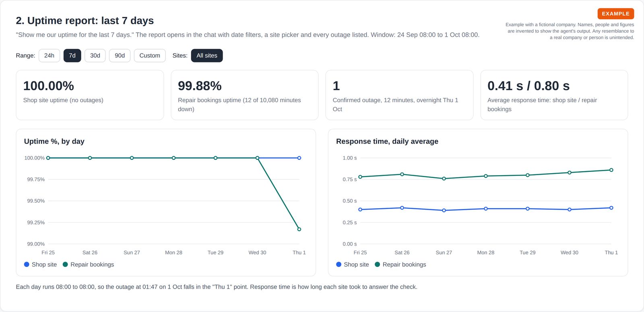The image size is (644, 312).
Task: Toggle Repair bookings legend in Response time chart
Action: coord(400,264)
